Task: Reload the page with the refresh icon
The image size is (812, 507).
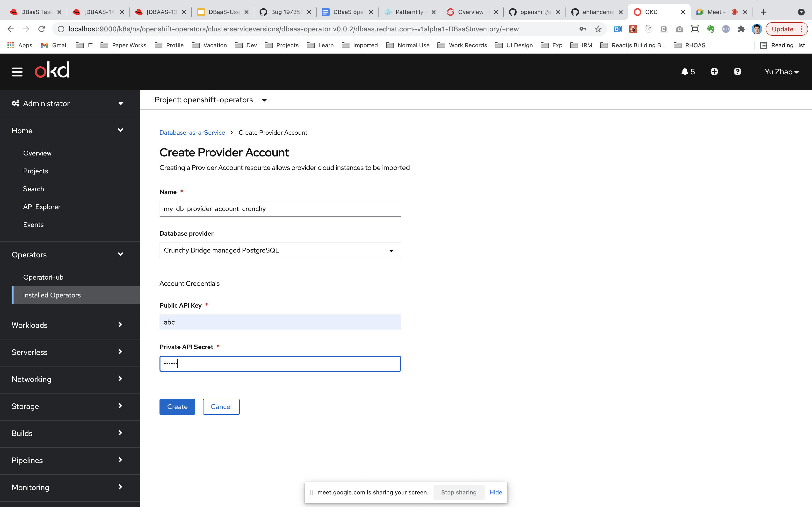Action: click(42, 29)
